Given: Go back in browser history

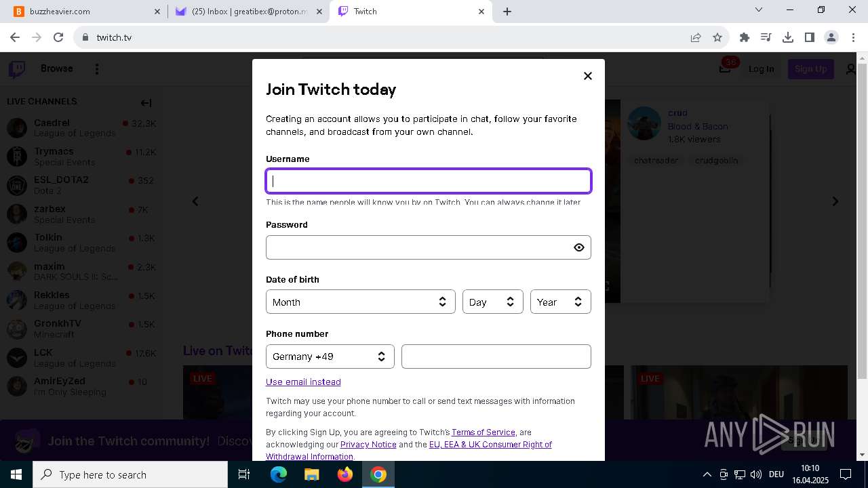Looking at the screenshot, I should click(x=15, y=37).
